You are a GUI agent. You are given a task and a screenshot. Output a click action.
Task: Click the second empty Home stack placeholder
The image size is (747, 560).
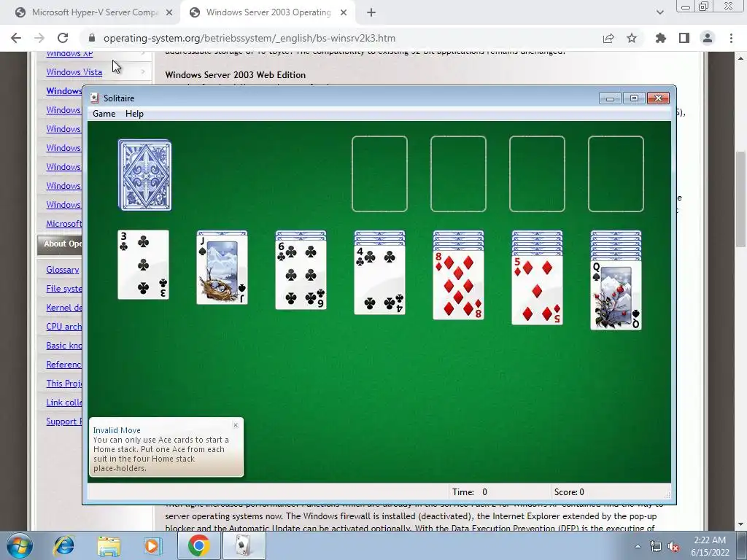[x=458, y=174]
